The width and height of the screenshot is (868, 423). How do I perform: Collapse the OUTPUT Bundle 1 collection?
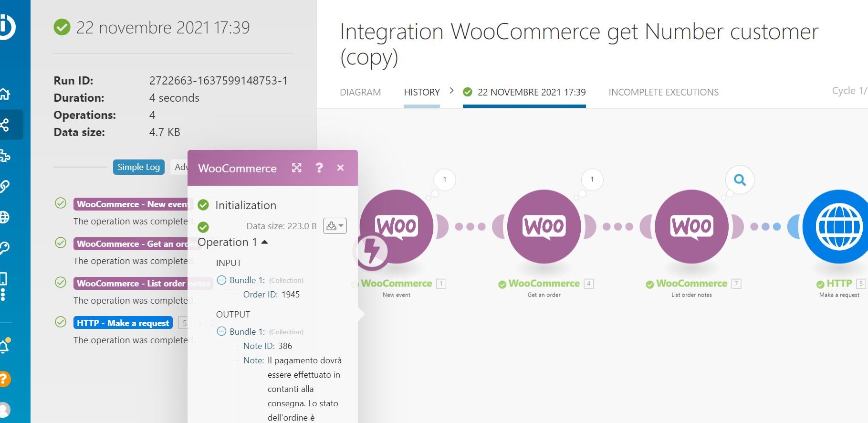click(x=221, y=332)
